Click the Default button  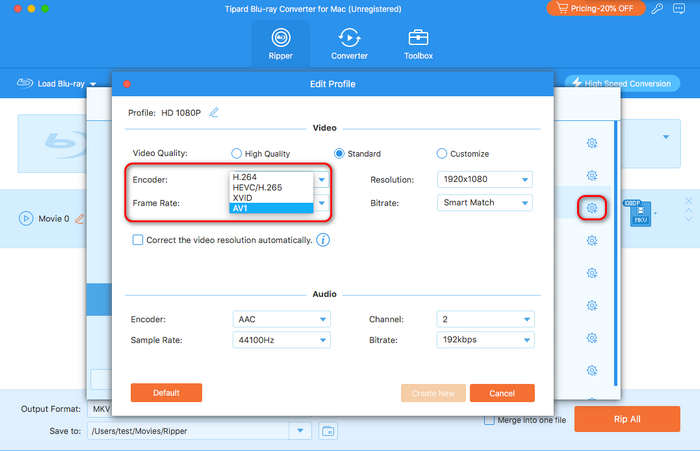(166, 393)
